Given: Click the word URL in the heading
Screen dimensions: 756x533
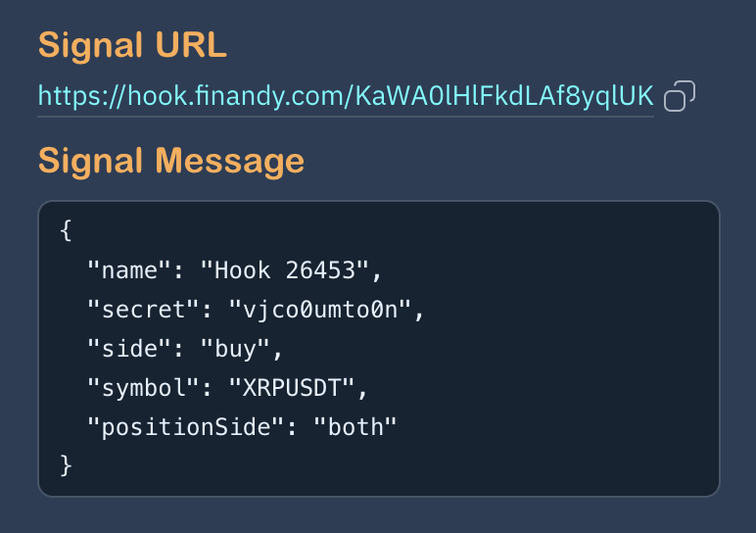Looking at the screenshot, I should tap(191, 45).
